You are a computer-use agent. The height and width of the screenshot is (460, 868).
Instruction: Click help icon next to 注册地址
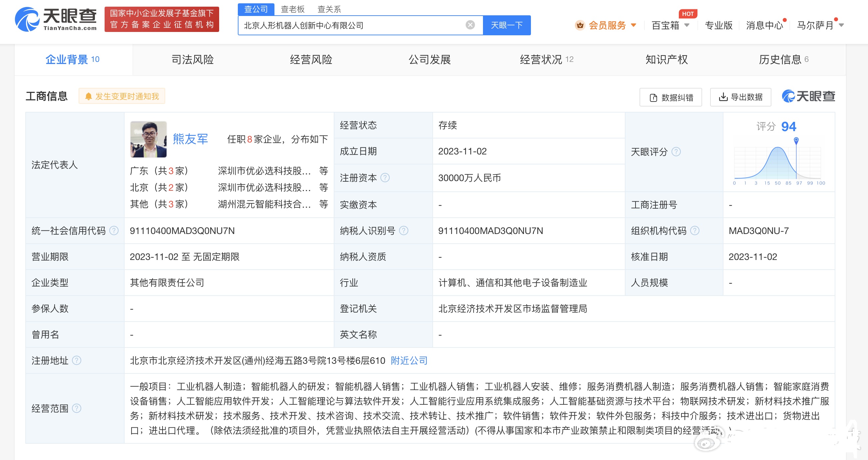pos(77,360)
